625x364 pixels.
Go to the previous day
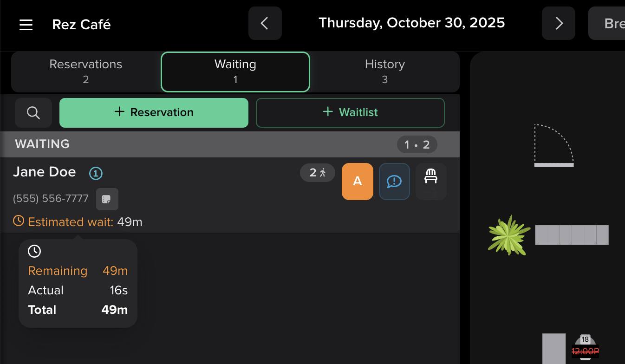265,23
